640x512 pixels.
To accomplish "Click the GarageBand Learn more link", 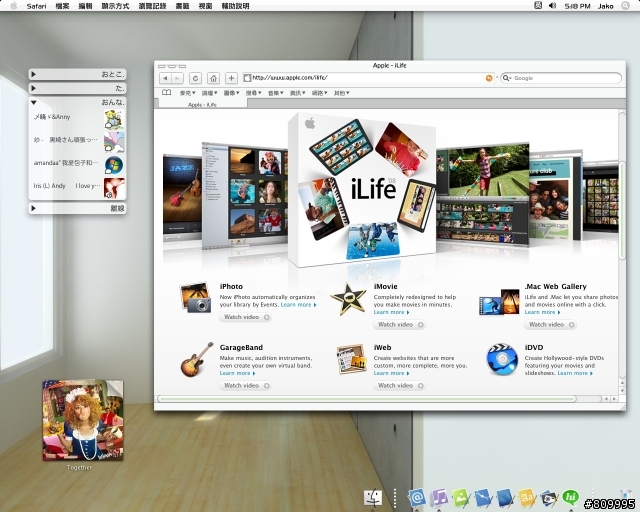I will coord(237,373).
